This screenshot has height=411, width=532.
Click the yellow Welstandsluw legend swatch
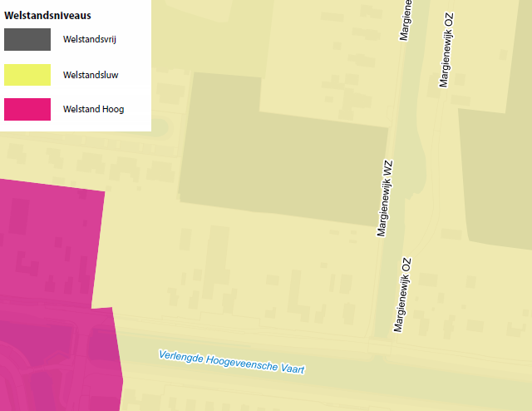(x=27, y=75)
